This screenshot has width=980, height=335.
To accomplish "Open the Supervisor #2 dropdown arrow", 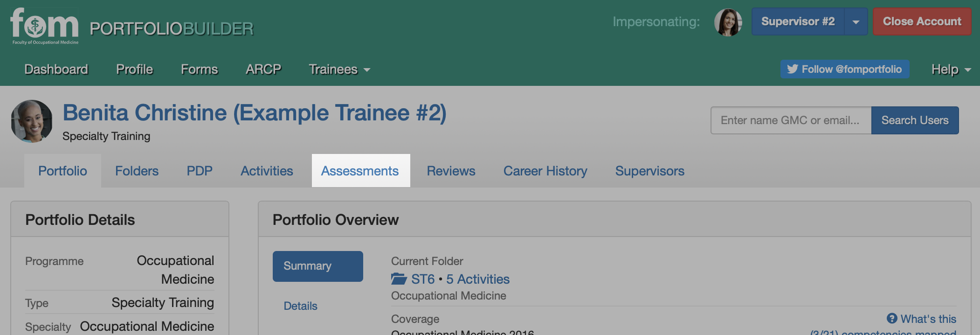I will pyautogui.click(x=856, y=22).
